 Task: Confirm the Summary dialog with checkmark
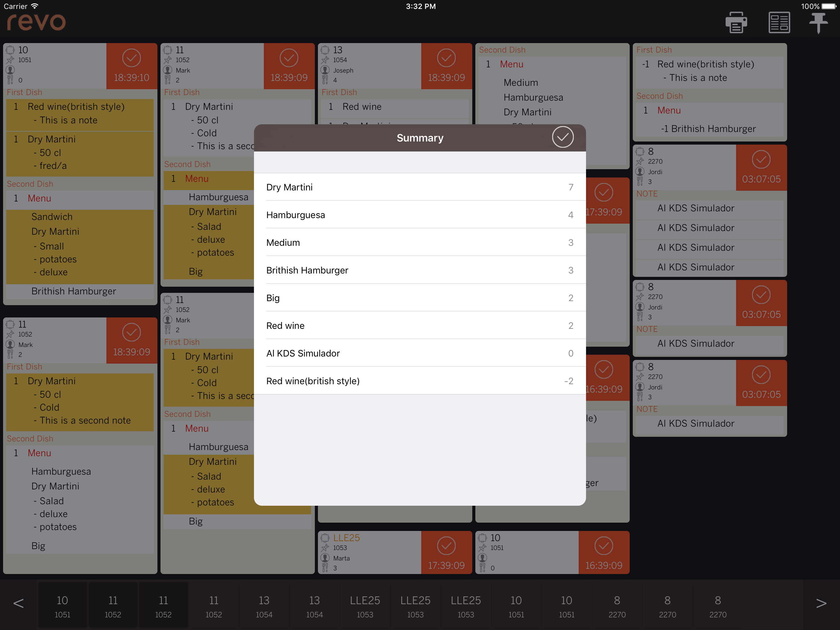click(x=562, y=138)
